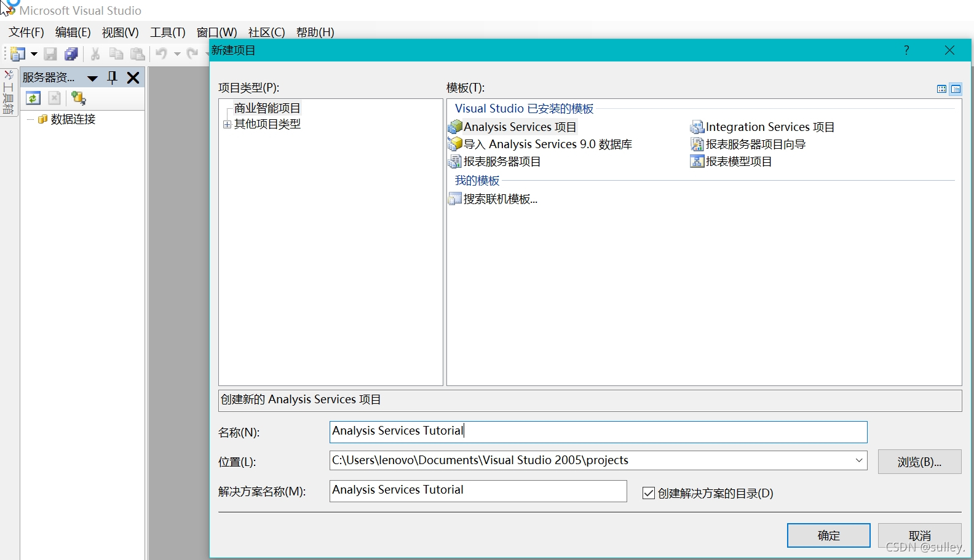Close the 新建项目 dialog
This screenshot has height=560, width=974.
949,50
